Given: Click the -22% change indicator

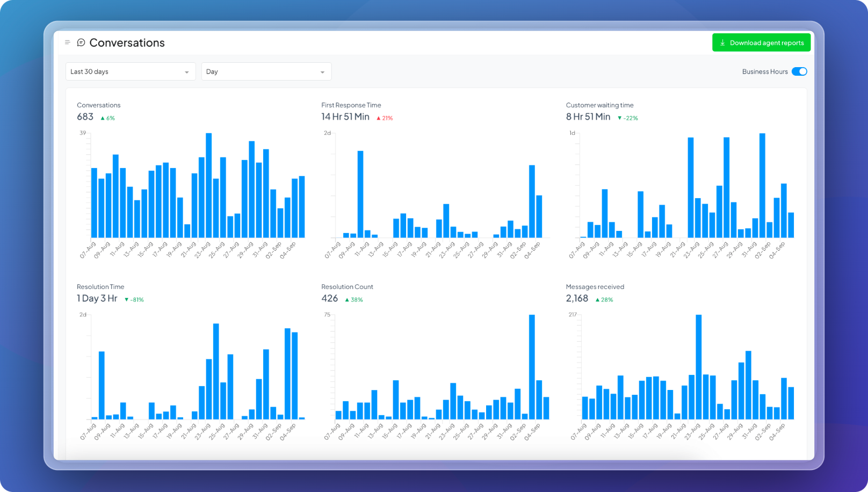Looking at the screenshot, I should click(628, 118).
